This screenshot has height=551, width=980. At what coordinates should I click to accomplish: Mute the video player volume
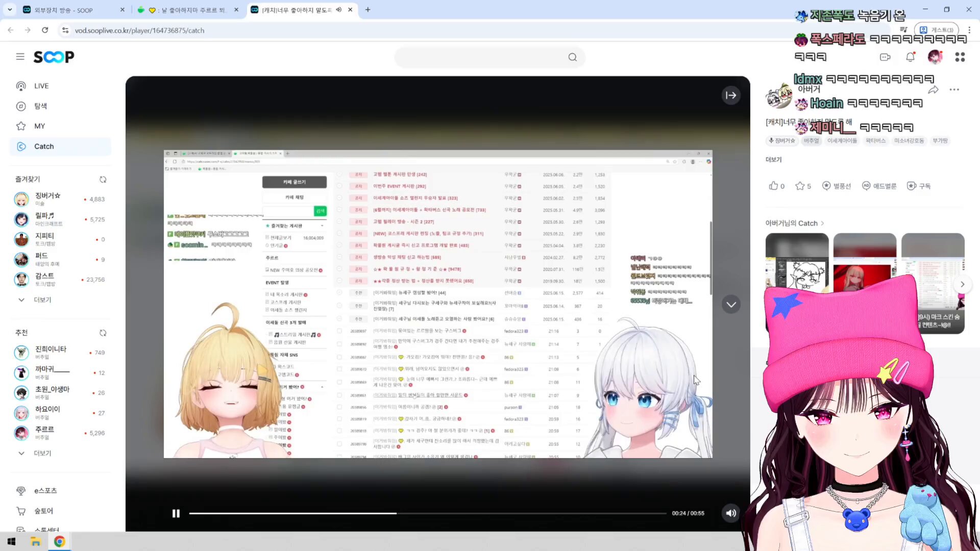[731, 513]
